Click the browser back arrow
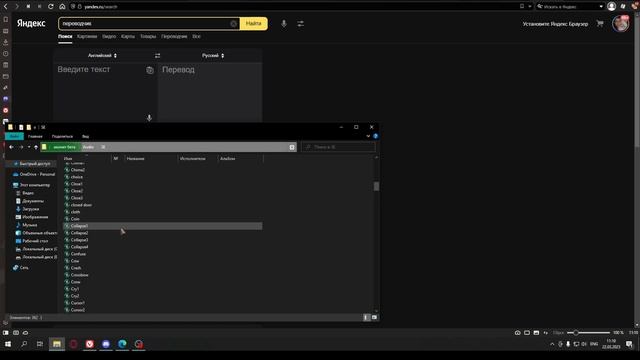This screenshot has height=360, width=640. tap(6, 7)
